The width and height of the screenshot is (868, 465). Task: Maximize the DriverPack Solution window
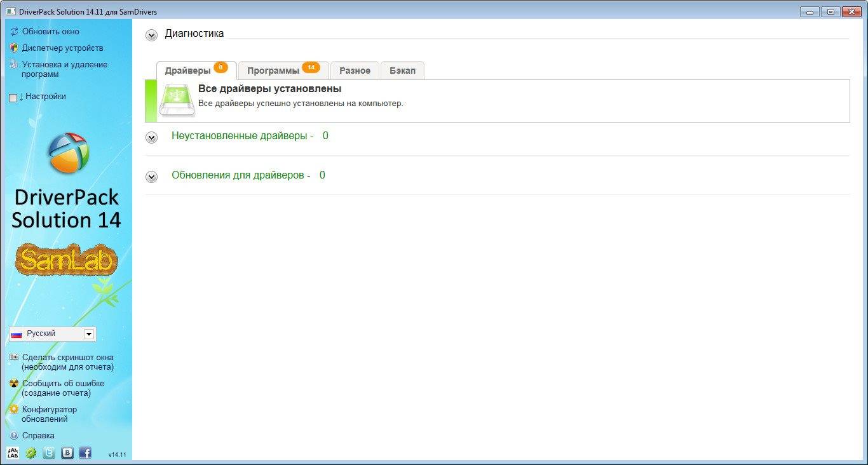tap(830, 11)
